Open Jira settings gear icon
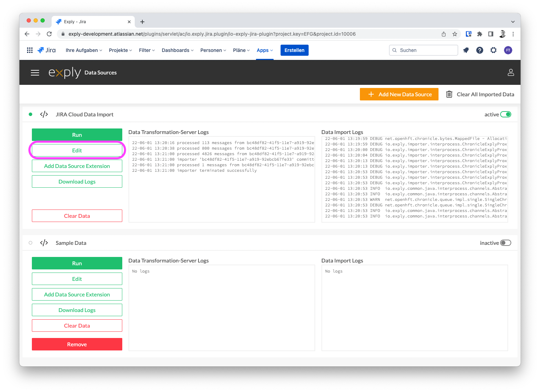Viewport: 540px width, 392px height. 494,50
